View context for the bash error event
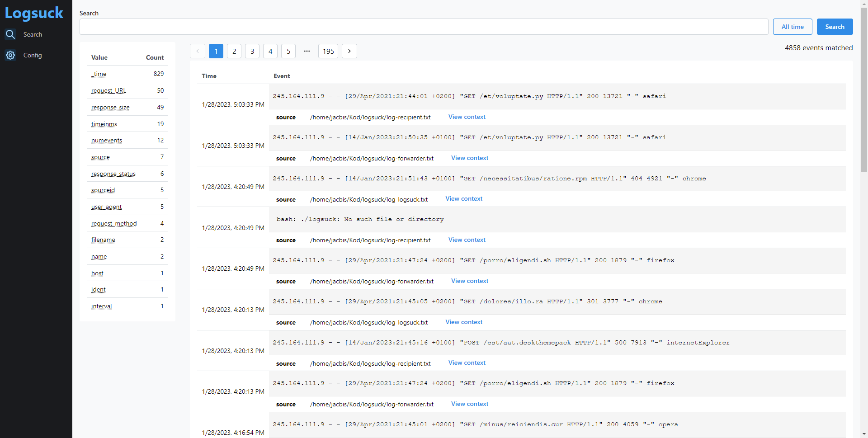The image size is (868, 438). [x=467, y=240]
